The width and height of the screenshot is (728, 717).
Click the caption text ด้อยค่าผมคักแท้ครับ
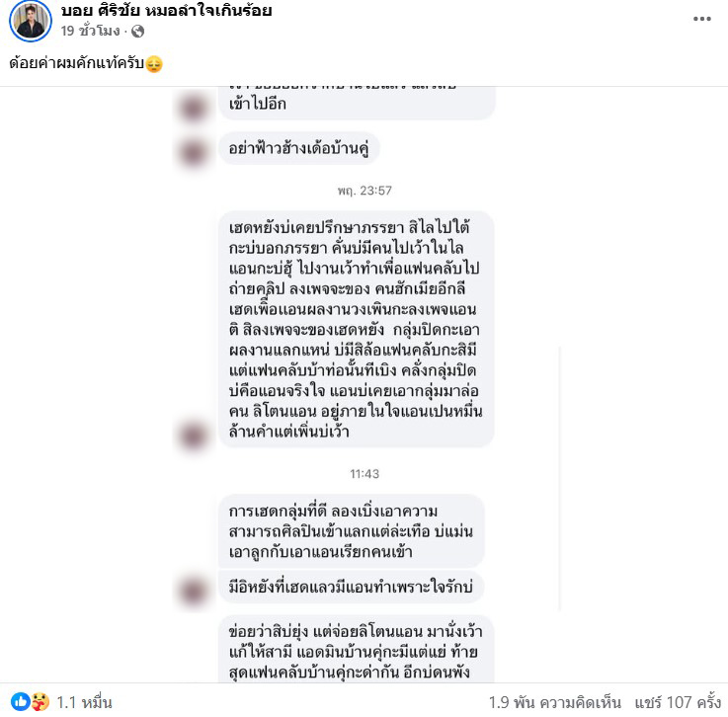coord(77,63)
